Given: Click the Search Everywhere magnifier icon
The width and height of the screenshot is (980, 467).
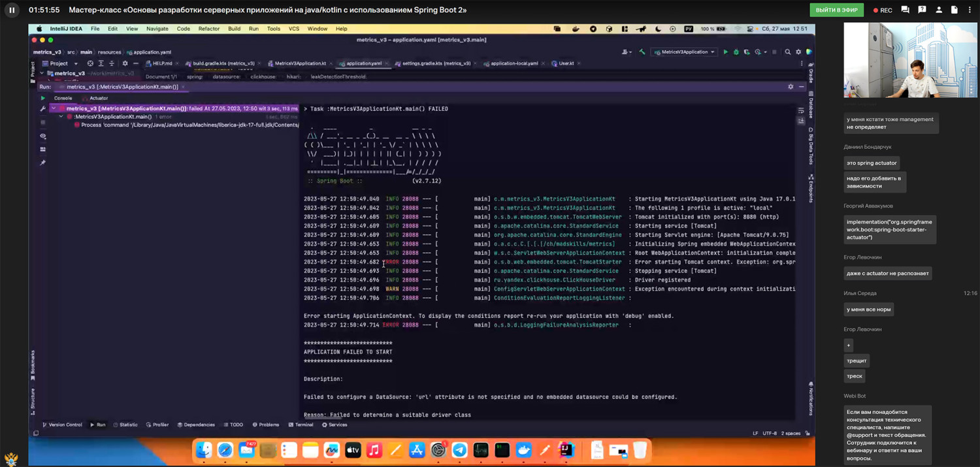Looking at the screenshot, I should pos(787,52).
